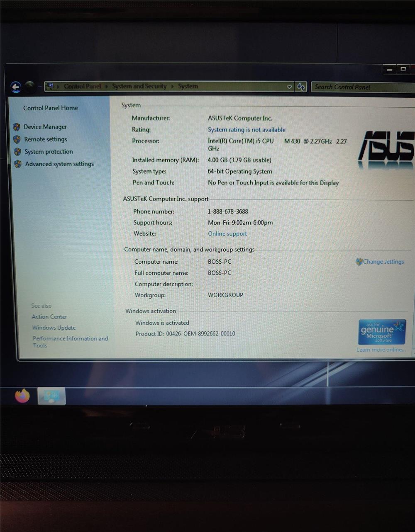Click Control Panel in breadcrumb path
Viewport: 415px width, 532px height.
pos(82,86)
